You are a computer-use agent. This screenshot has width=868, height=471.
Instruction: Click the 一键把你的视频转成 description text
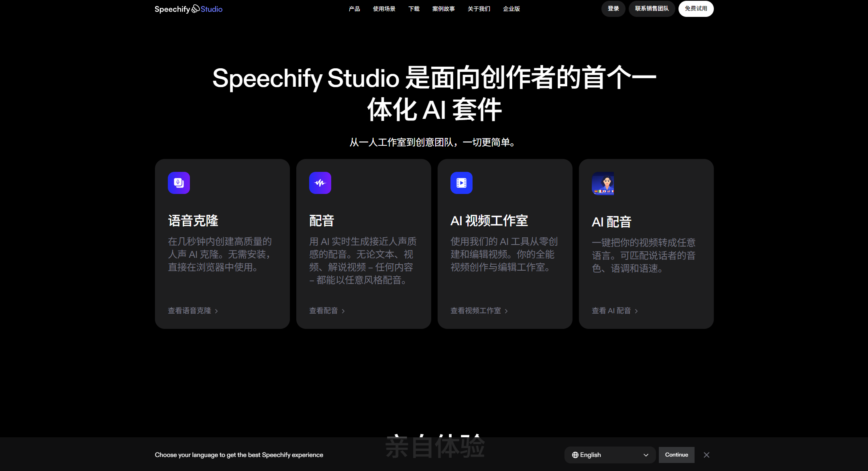click(644, 255)
